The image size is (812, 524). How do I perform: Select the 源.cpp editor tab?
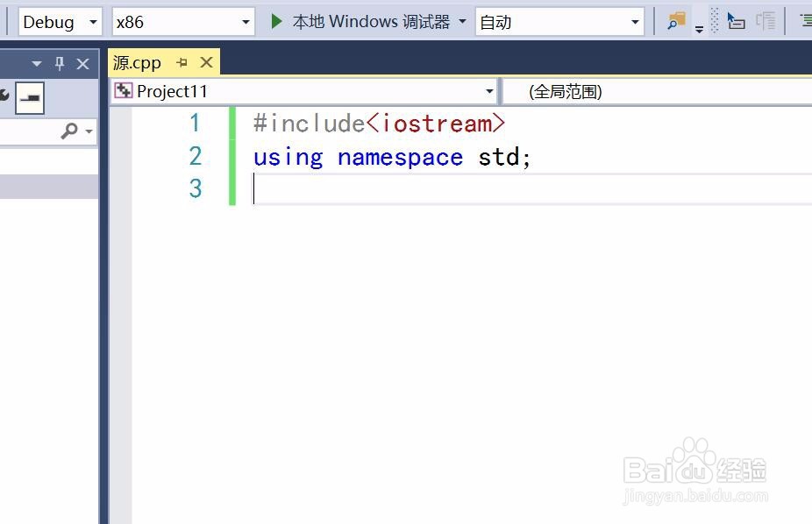tap(138, 62)
